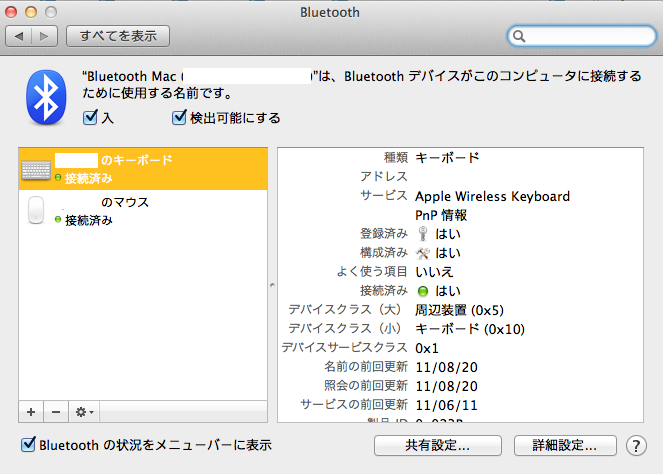Viewport: 663px width, 474px height.
Task: Click the large Bluetooth logo icon
Action: coord(46,97)
